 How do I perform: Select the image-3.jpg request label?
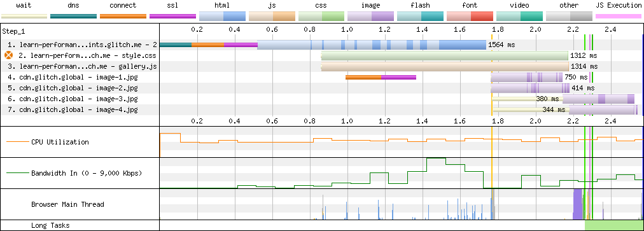point(73,99)
